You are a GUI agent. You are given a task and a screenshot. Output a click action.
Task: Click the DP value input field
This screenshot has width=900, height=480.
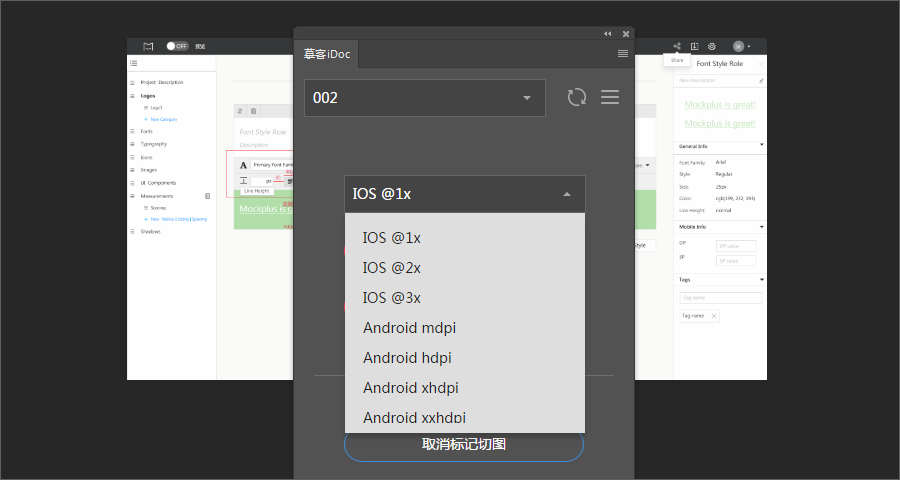[736, 246]
